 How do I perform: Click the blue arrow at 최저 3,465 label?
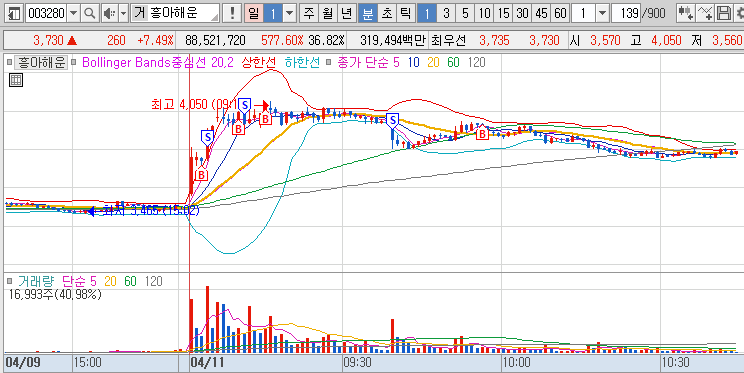tap(92, 212)
